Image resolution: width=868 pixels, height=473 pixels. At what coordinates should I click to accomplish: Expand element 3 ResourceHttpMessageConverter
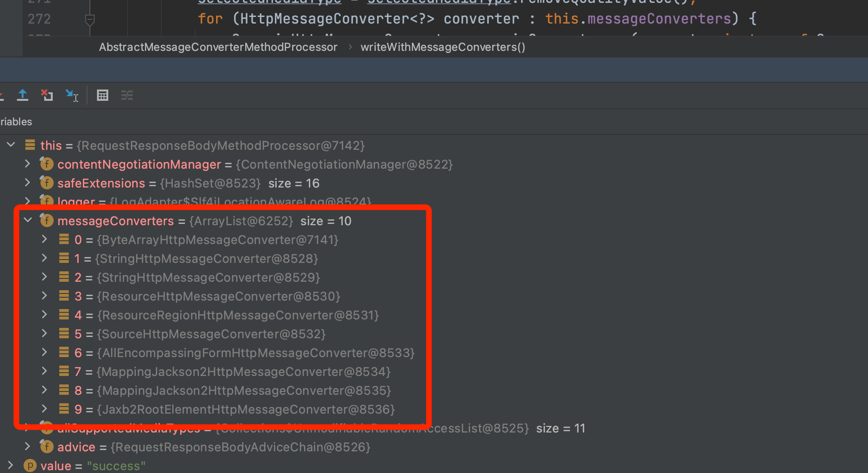coord(44,295)
